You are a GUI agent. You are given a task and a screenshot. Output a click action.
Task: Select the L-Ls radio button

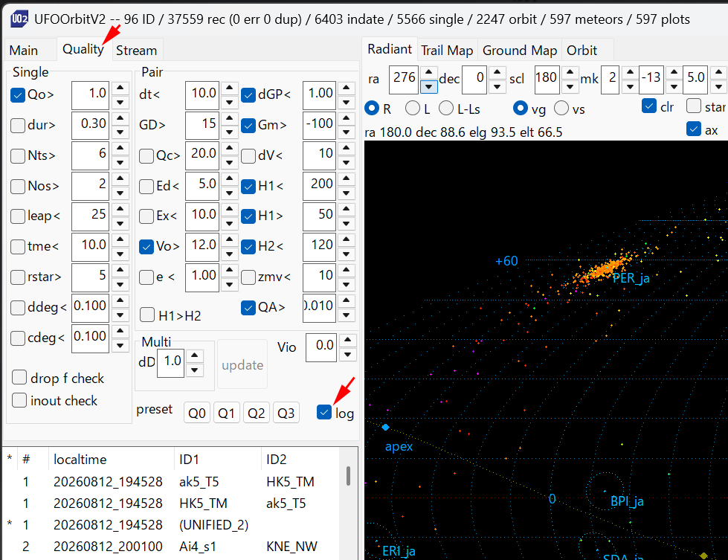pyautogui.click(x=446, y=108)
